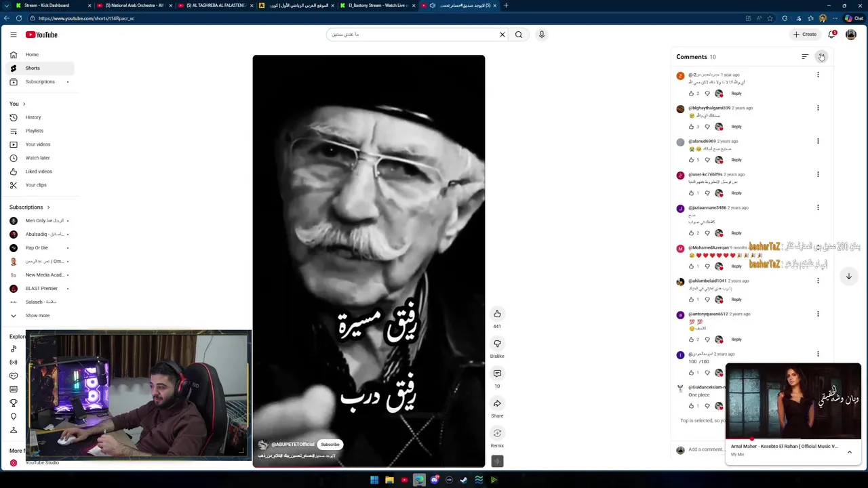Open YouTube notifications bell
The image size is (868, 488).
pos(832,35)
